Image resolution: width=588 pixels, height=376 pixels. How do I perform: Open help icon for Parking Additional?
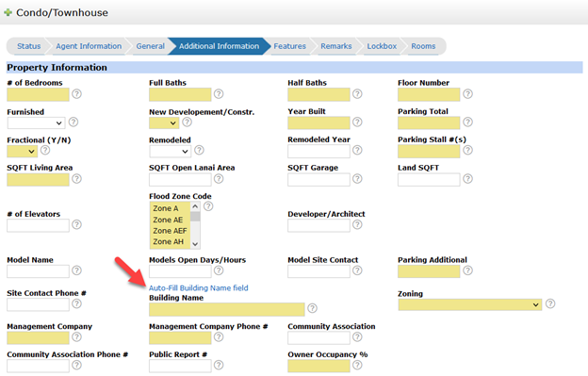tap(467, 270)
